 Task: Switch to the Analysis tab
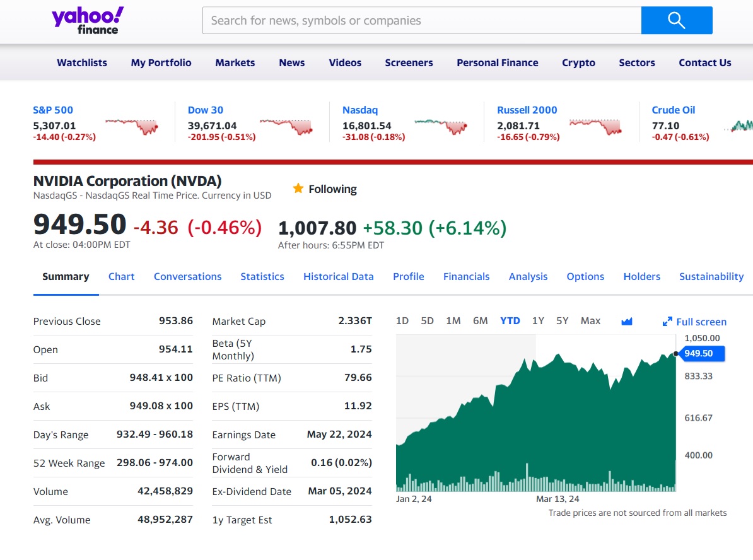528,277
